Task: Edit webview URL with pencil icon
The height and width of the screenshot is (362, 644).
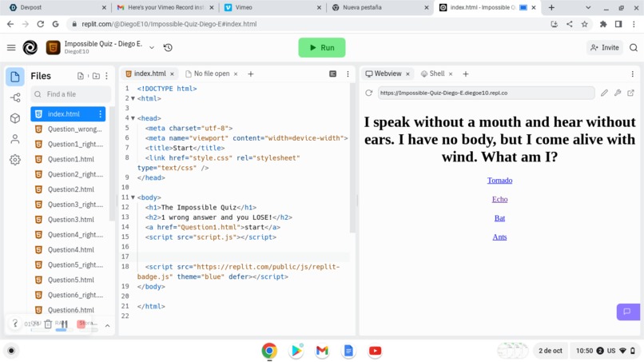Action: pos(604,93)
